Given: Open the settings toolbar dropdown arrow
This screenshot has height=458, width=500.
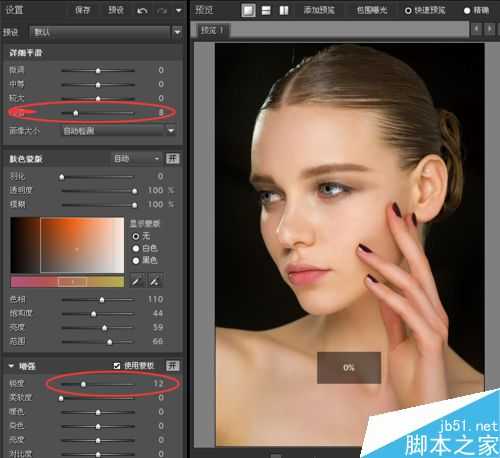Looking at the screenshot, I should point(179,11).
